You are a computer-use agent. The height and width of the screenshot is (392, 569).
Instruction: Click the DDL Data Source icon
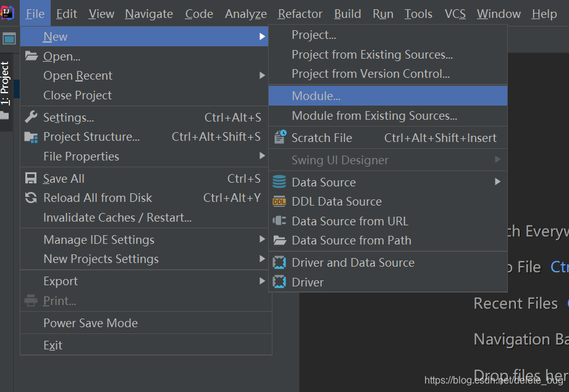tap(280, 201)
